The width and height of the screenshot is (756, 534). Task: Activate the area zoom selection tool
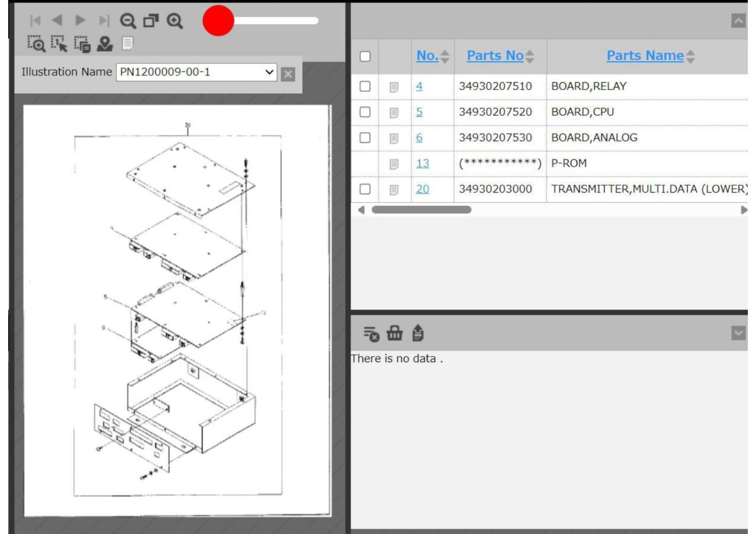point(36,43)
